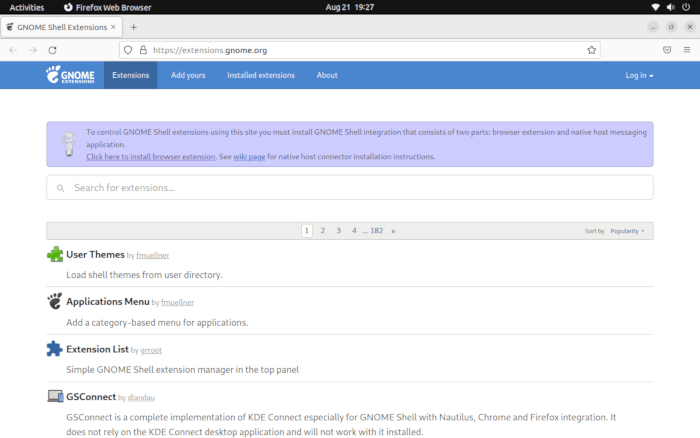Open a new tab with the plus button

point(133,27)
